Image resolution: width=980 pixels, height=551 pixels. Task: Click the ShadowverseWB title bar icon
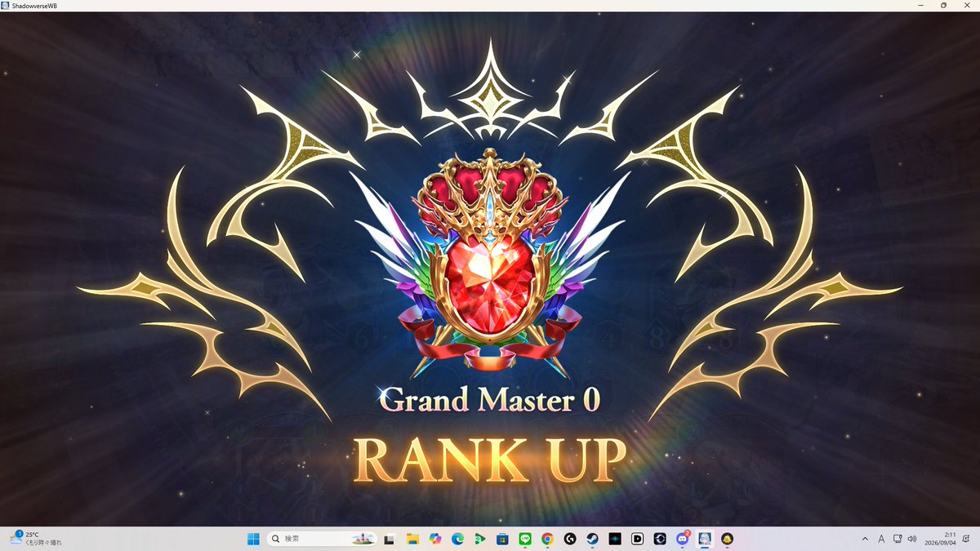6,5
